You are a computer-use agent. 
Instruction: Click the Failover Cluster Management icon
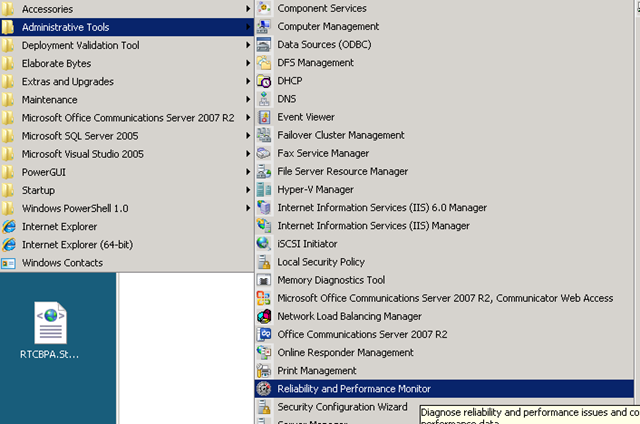(x=264, y=135)
